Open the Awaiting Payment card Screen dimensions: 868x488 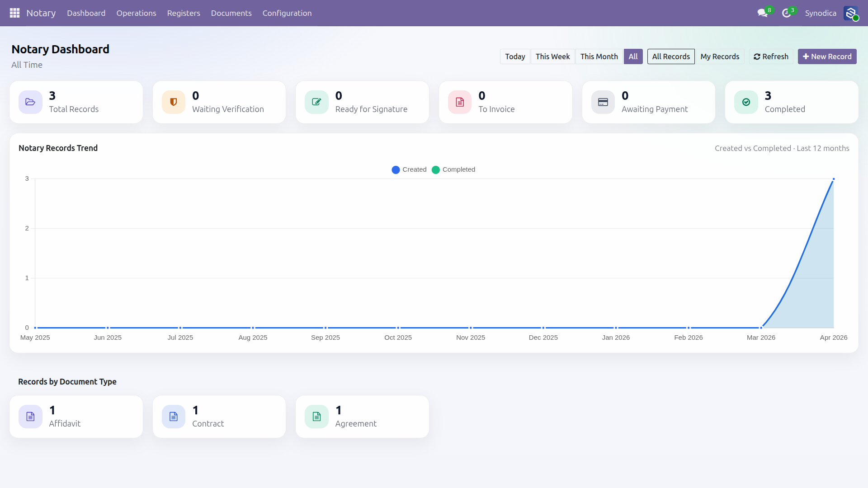tap(649, 102)
